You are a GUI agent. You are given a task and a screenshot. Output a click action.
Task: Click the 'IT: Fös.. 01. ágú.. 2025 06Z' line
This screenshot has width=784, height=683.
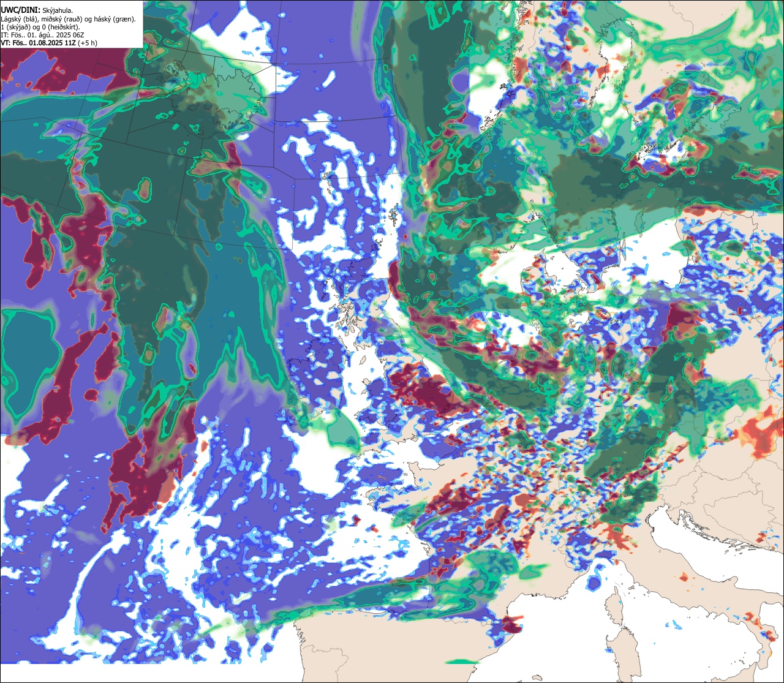(42, 35)
